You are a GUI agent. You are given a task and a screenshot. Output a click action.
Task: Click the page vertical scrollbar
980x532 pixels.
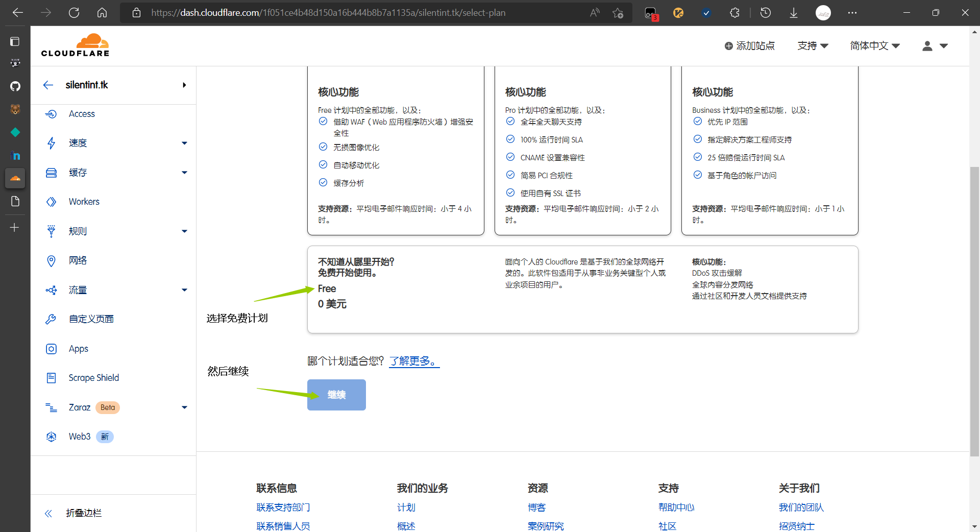(974, 311)
